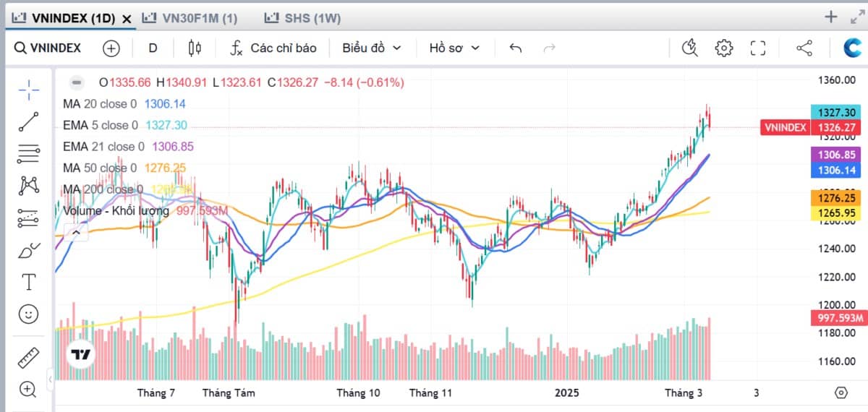Switch to the SHS (1W) tab
Image resolution: width=868 pixels, height=412 pixels.
[302, 18]
